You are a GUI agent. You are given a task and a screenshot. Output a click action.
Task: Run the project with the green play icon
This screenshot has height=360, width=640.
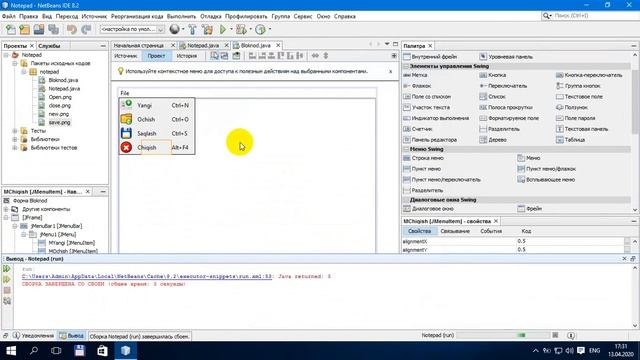click(x=223, y=29)
